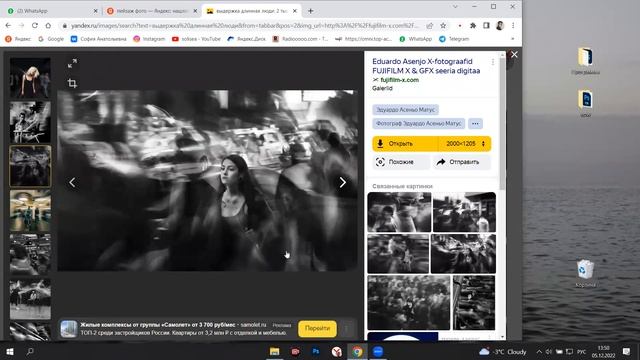Open the notification center icon

[x=627, y=351]
